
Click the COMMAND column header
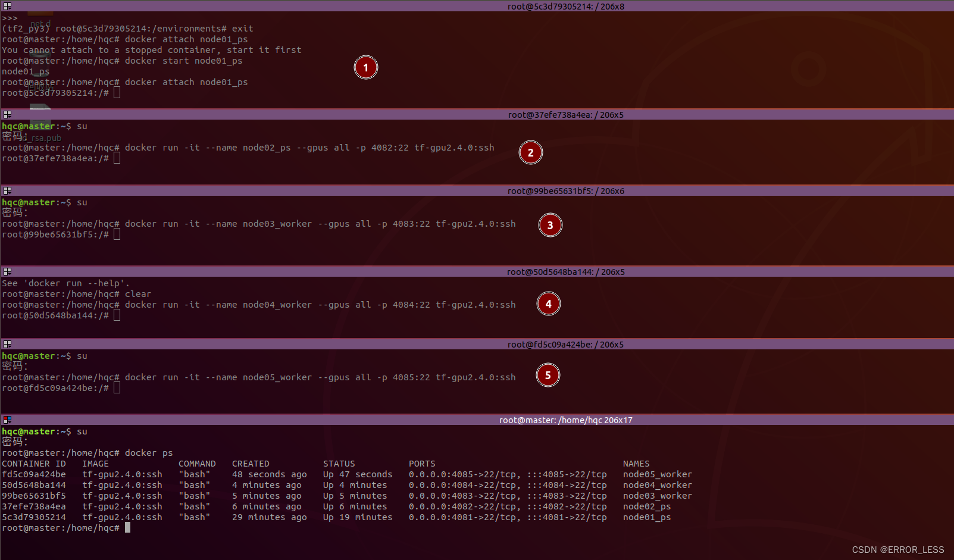(x=197, y=464)
